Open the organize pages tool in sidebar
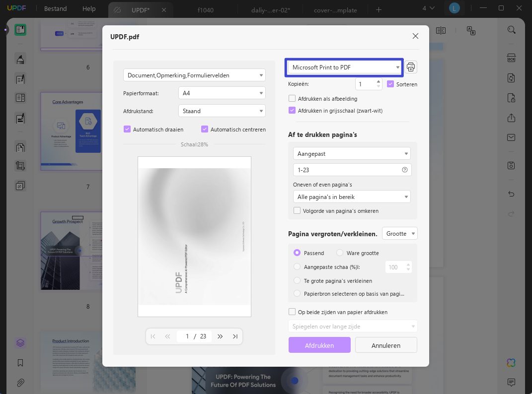This screenshot has width=532, height=394. click(20, 147)
